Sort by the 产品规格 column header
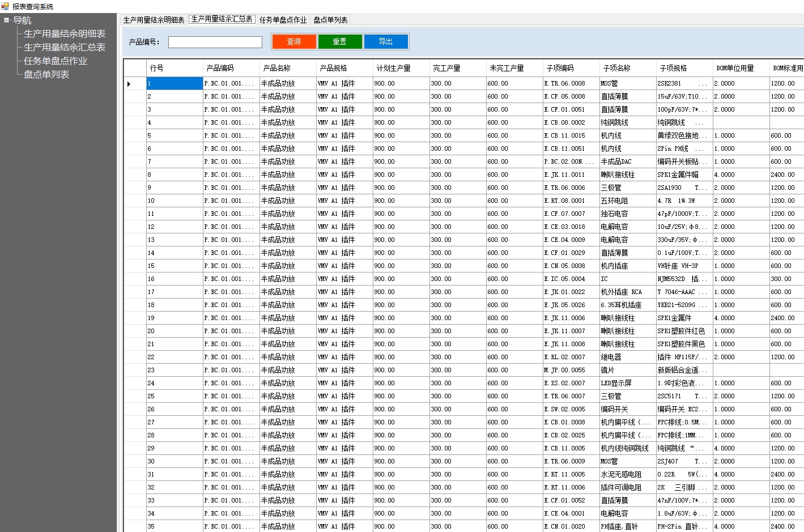 click(x=344, y=68)
